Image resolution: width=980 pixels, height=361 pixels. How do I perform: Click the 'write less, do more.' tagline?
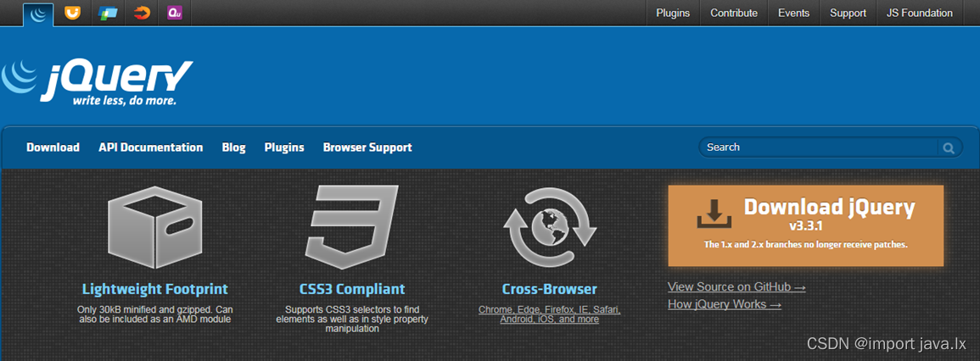click(125, 101)
